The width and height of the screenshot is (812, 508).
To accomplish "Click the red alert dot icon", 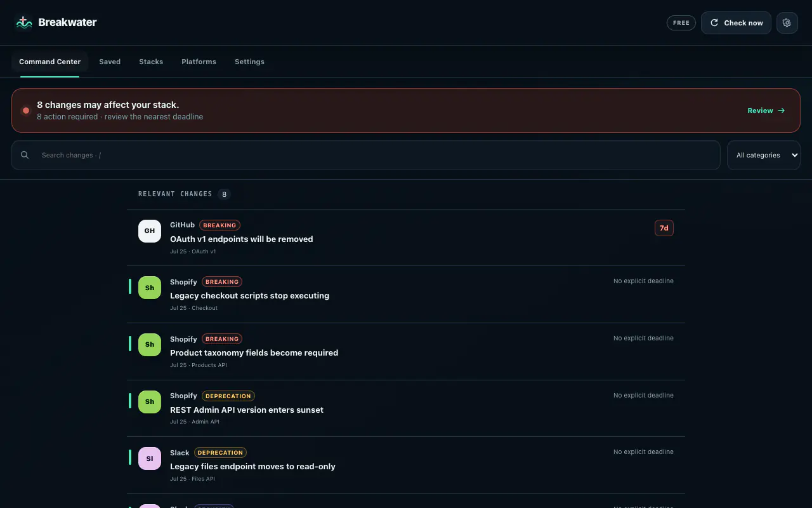I will click(26, 110).
